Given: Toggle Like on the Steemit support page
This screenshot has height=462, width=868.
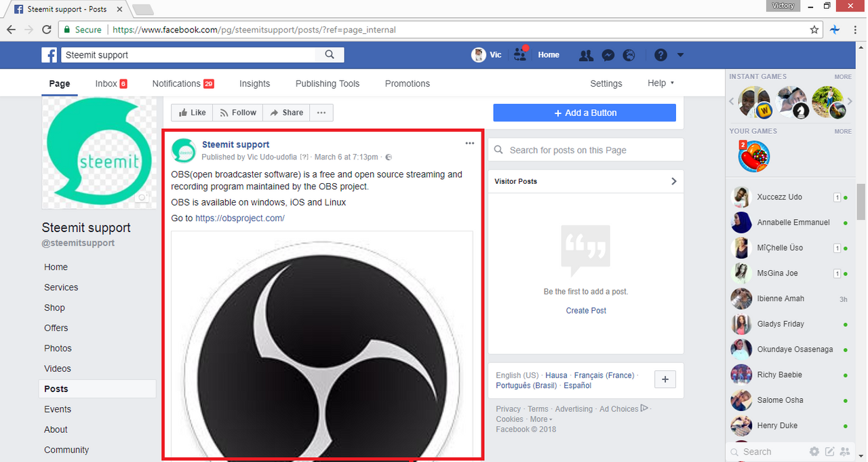Looking at the screenshot, I should point(192,113).
